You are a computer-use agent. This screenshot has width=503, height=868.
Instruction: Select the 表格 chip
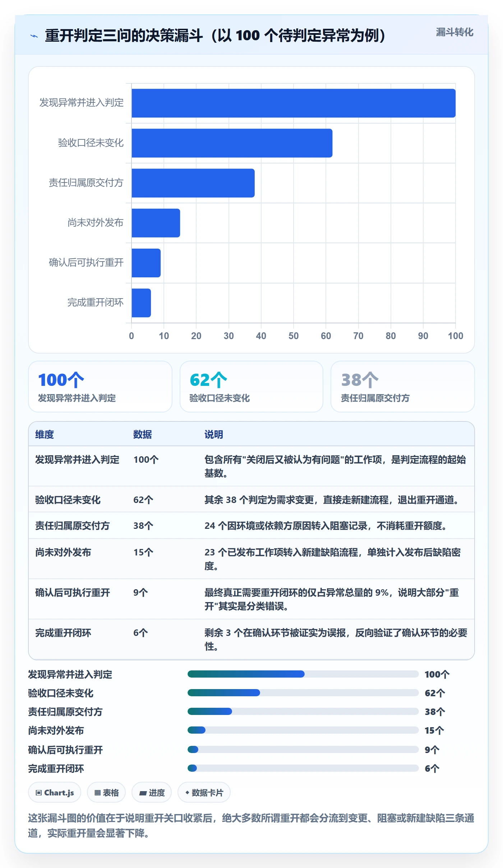pyautogui.click(x=106, y=792)
